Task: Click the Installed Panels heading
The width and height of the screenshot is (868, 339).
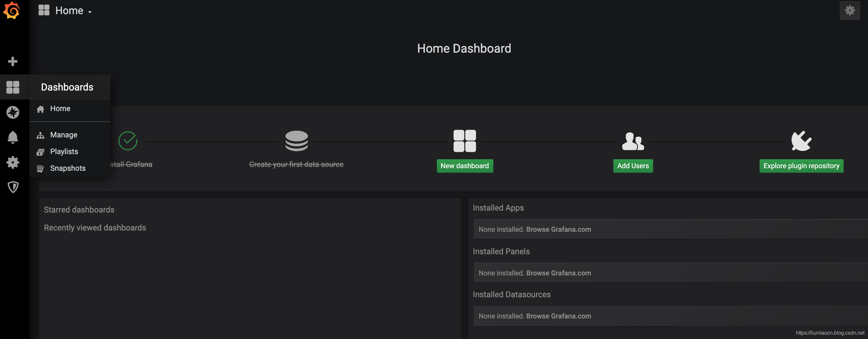Action: pos(501,251)
